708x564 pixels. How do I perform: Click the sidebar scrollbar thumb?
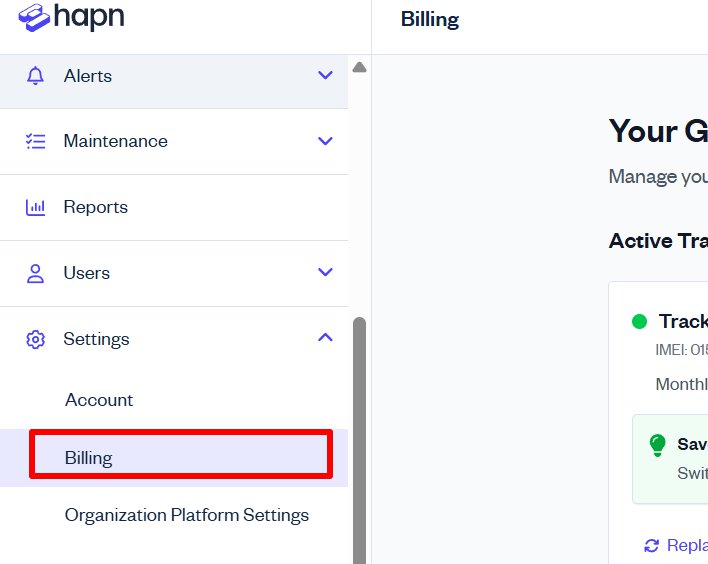click(x=360, y=440)
